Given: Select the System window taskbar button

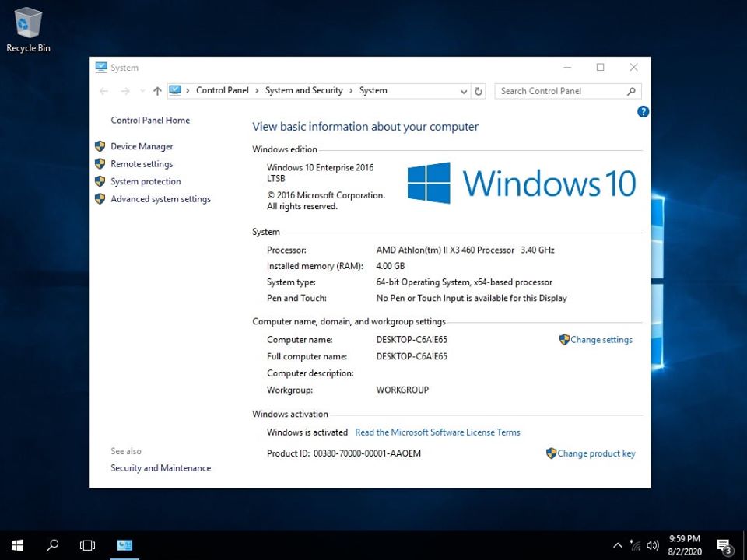Looking at the screenshot, I should [124, 545].
